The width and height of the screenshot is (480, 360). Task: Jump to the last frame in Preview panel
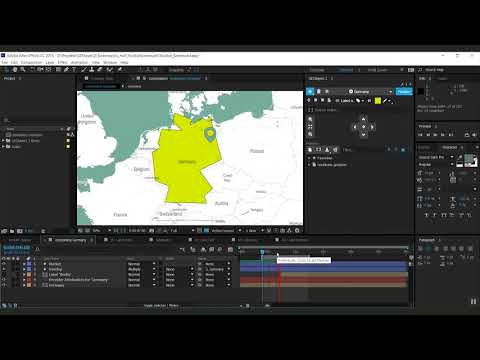click(x=451, y=135)
